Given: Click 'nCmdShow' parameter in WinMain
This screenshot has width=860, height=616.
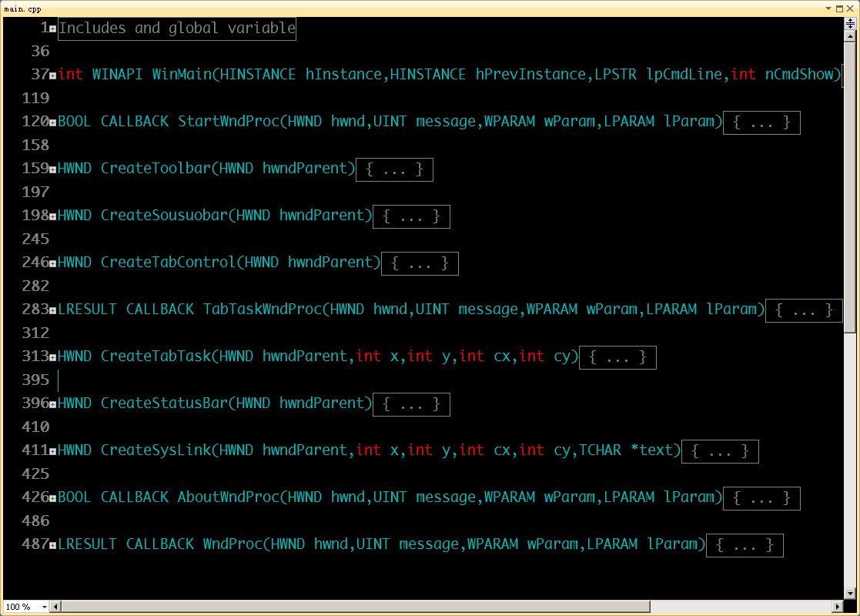Looking at the screenshot, I should [799, 75].
